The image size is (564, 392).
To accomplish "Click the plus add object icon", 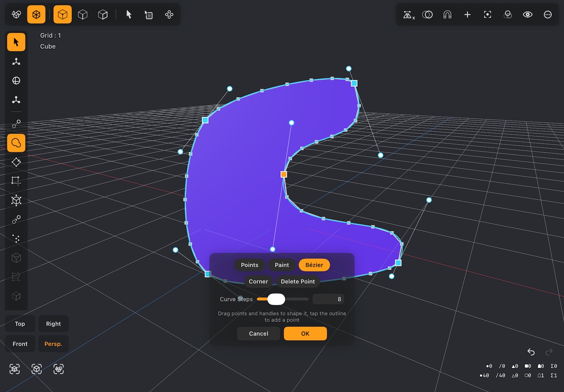I will coord(467,15).
